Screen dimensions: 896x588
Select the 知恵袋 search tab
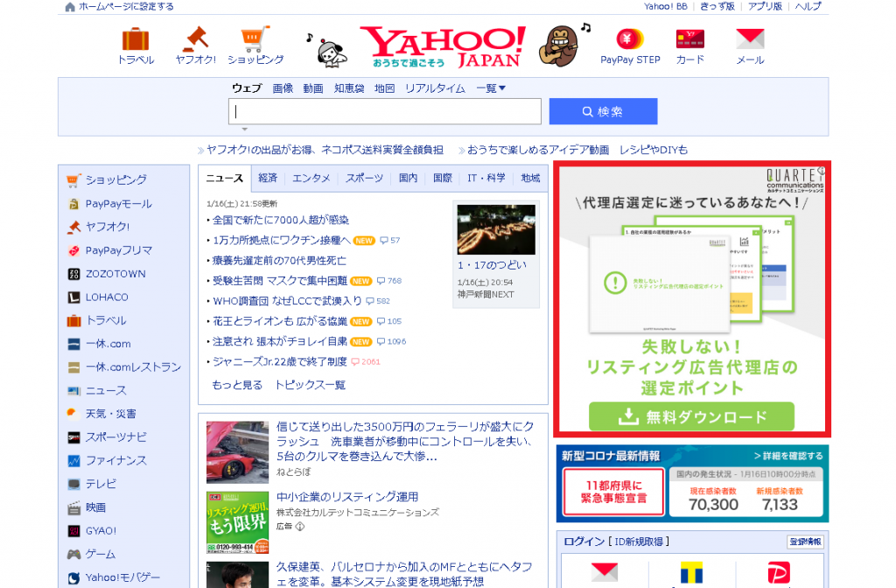coord(349,88)
